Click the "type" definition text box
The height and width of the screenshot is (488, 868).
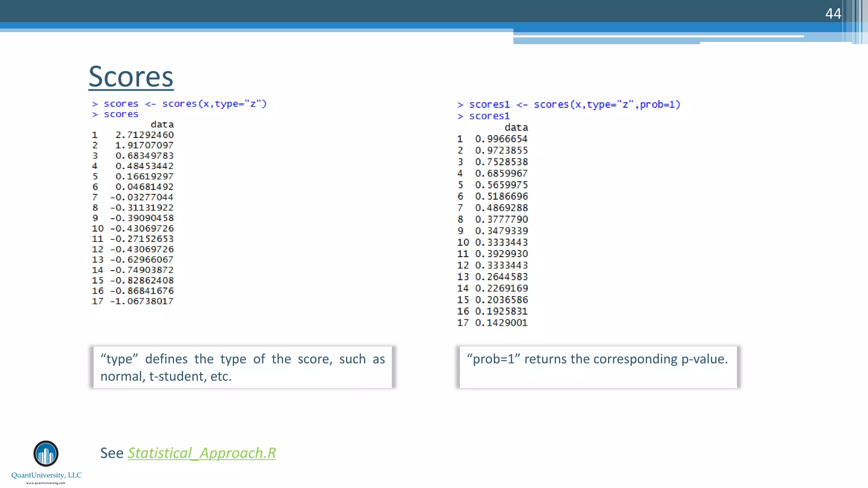pos(242,367)
